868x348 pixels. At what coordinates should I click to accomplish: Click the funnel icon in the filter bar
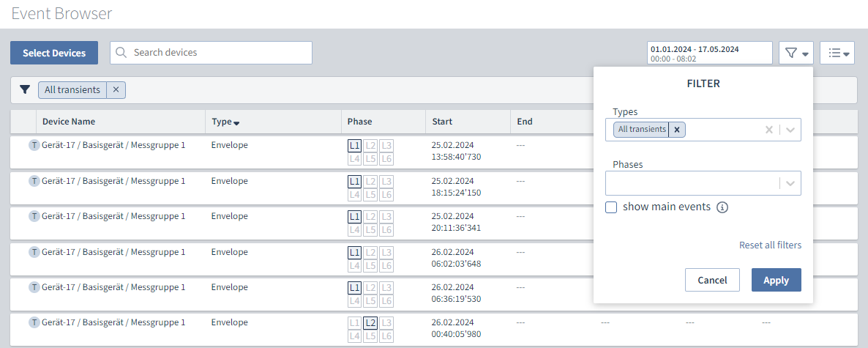coord(25,89)
